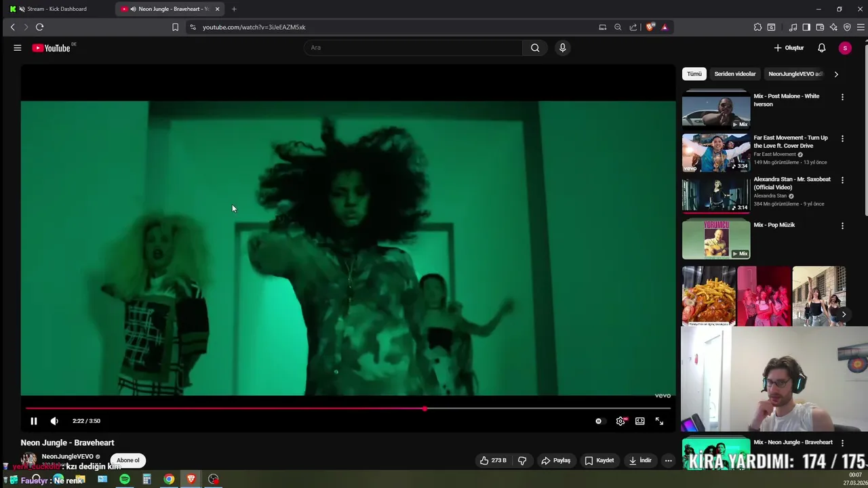Pause the video playback

[x=33, y=421]
